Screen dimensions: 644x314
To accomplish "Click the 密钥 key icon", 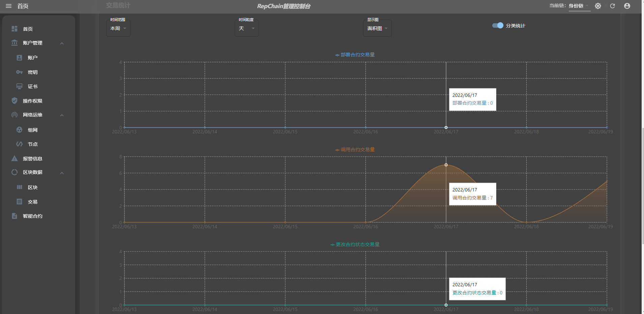I will tap(20, 72).
